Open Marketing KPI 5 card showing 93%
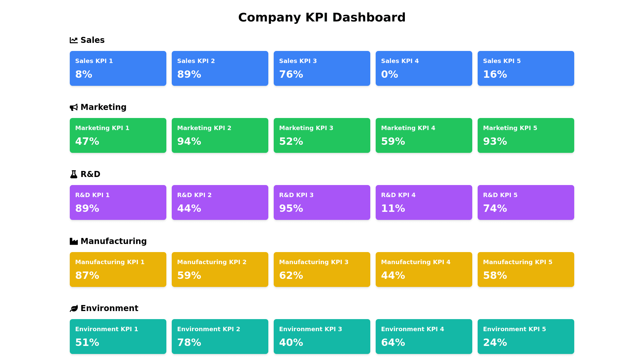The image size is (644, 362). click(526, 135)
